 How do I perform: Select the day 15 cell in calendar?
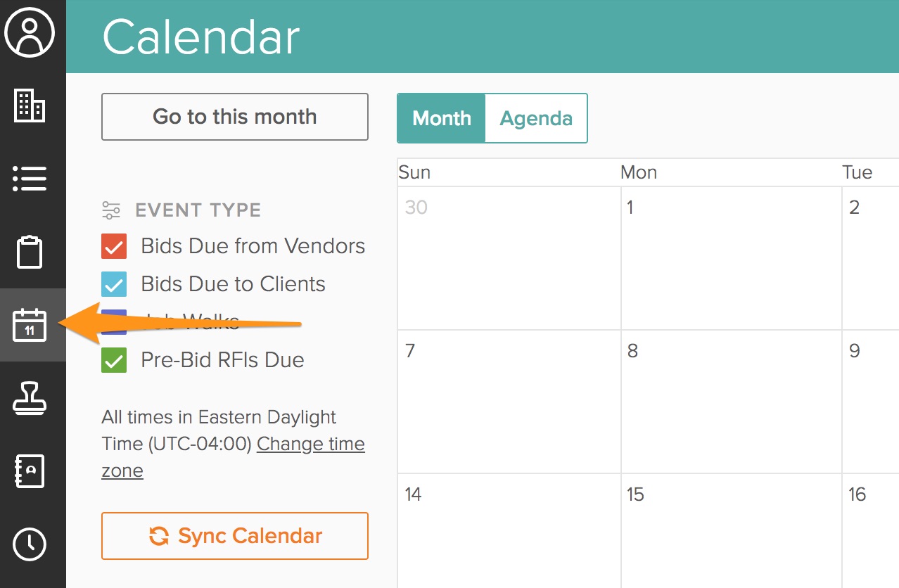[731, 535]
